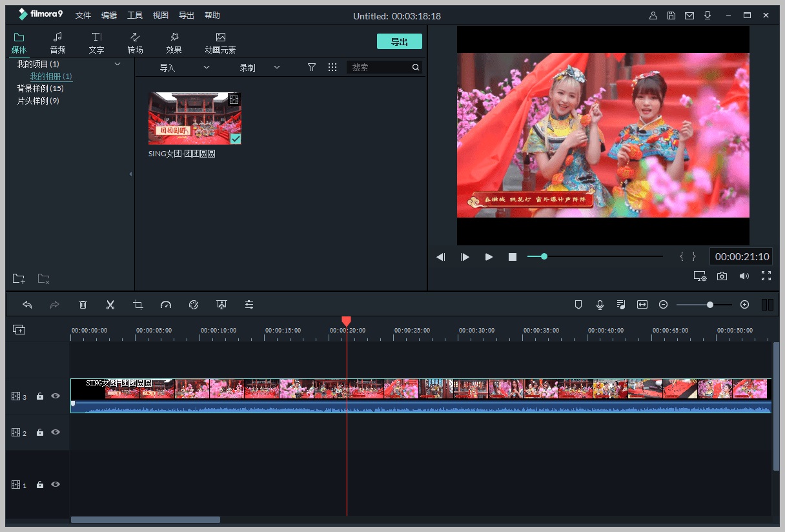This screenshot has height=532, width=785.
Task: Add a marker with shield icon
Action: pos(578,305)
